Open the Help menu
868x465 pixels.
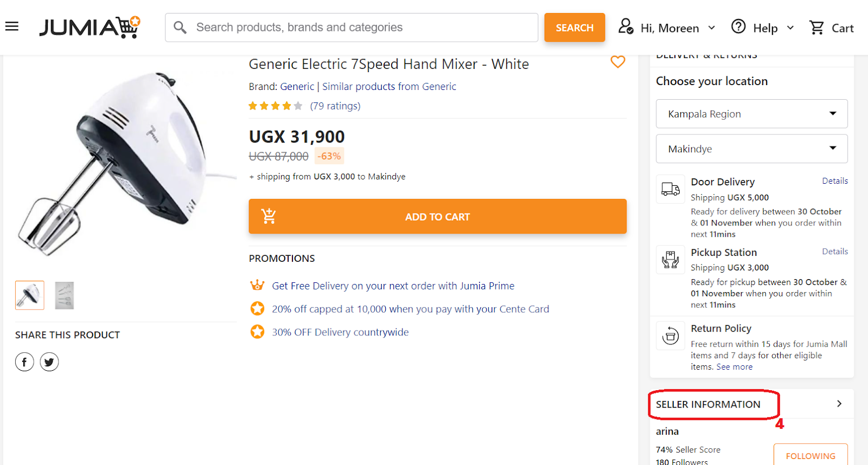(762, 28)
